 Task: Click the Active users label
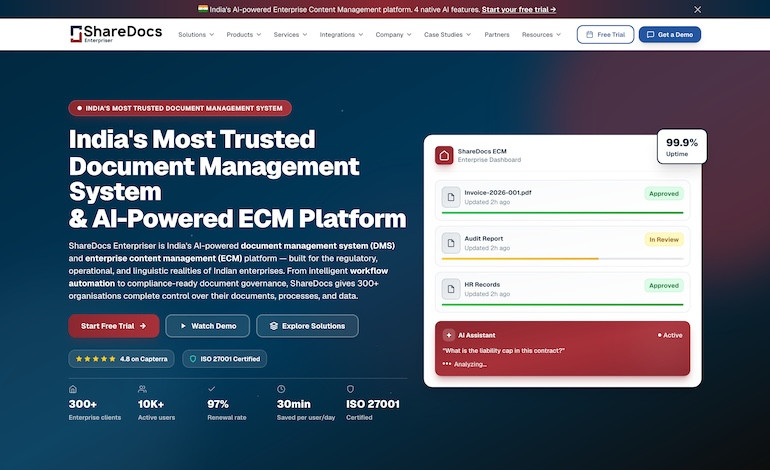click(x=156, y=417)
